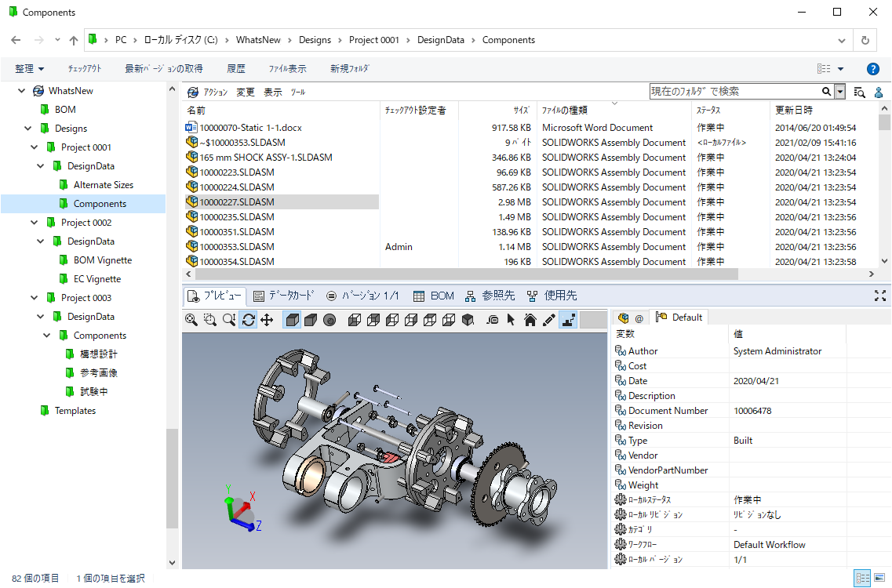Image resolution: width=892 pixels, height=588 pixels.
Task: Click the チェックアウト button
Action: 85,69
